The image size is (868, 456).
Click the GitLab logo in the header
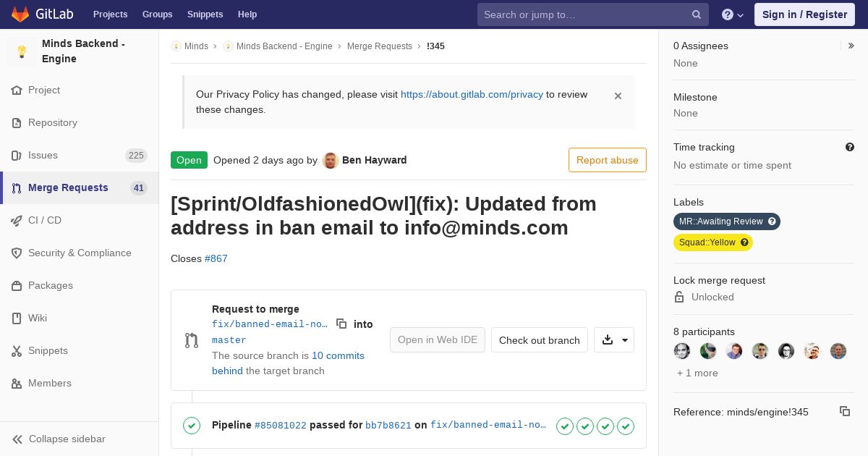(42, 14)
